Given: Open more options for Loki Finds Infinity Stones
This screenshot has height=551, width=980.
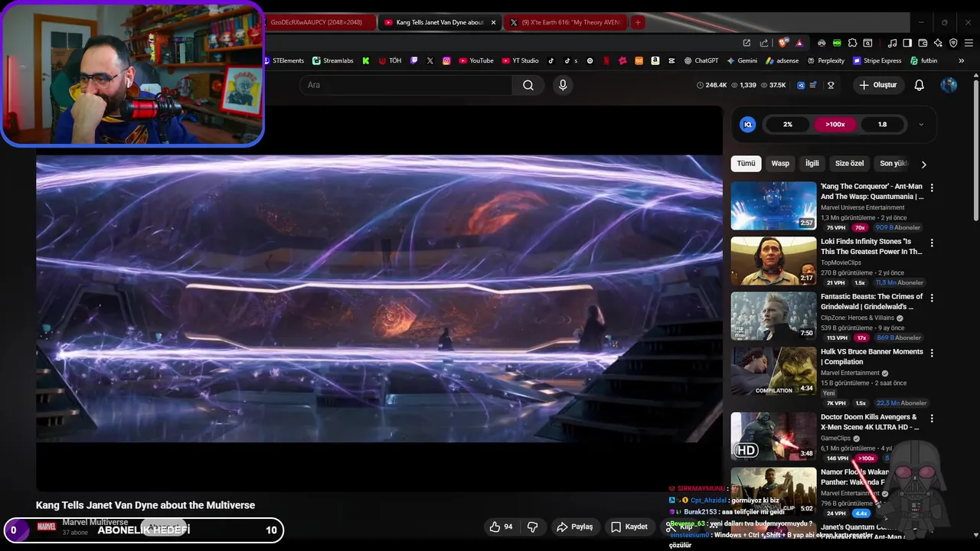Looking at the screenshot, I should tap(932, 243).
